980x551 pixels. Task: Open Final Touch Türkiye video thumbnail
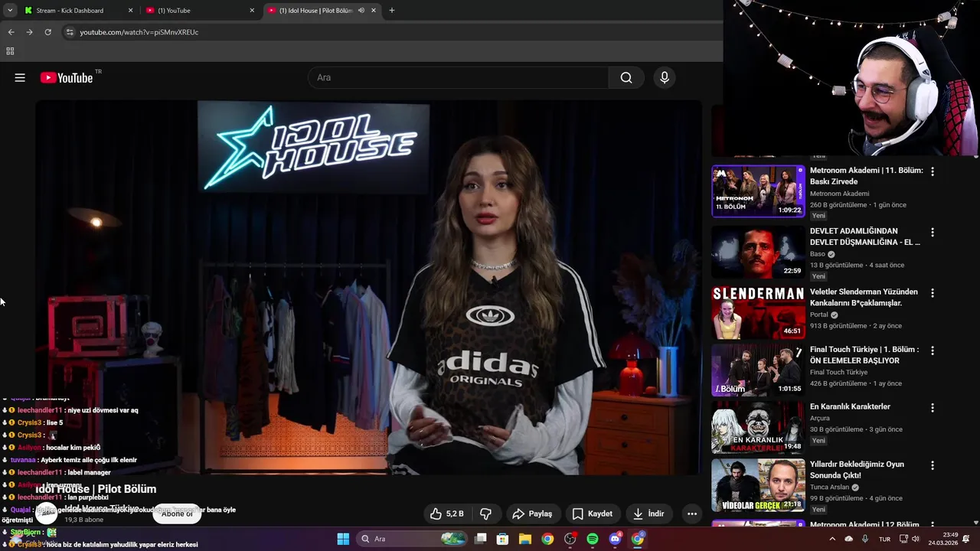click(758, 370)
